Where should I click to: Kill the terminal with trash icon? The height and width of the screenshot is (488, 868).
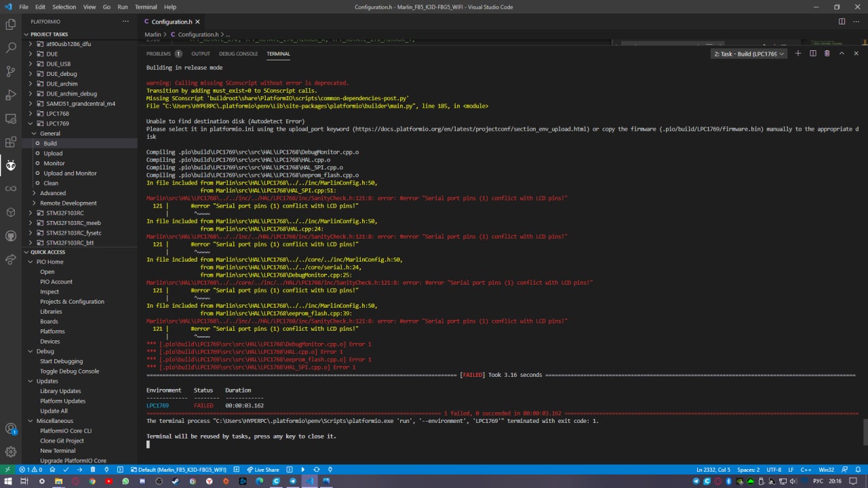point(827,54)
